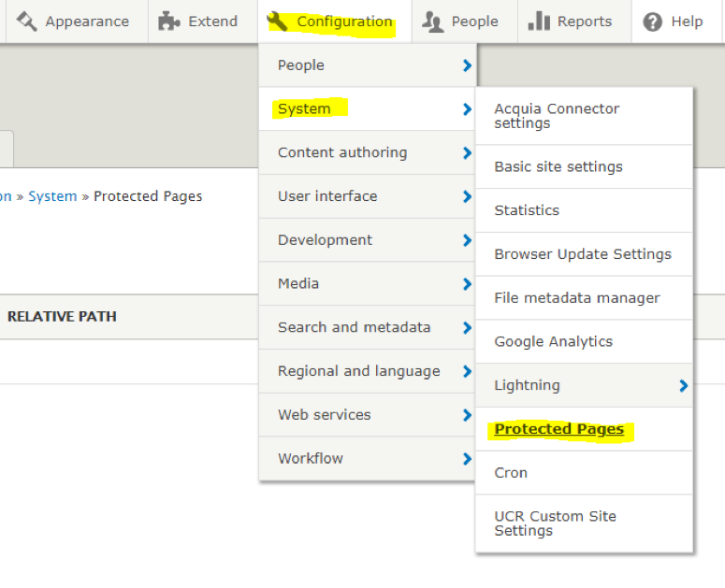Screen dimensions: 725x588
Task: Choose Media menu entry
Action: (367, 283)
